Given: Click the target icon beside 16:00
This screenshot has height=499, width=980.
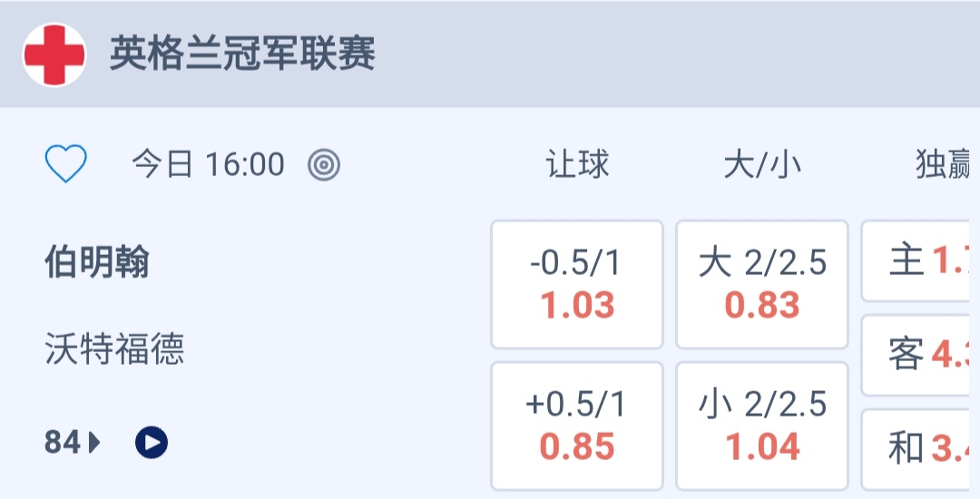Looking at the screenshot, I should (x=324, y=165).
